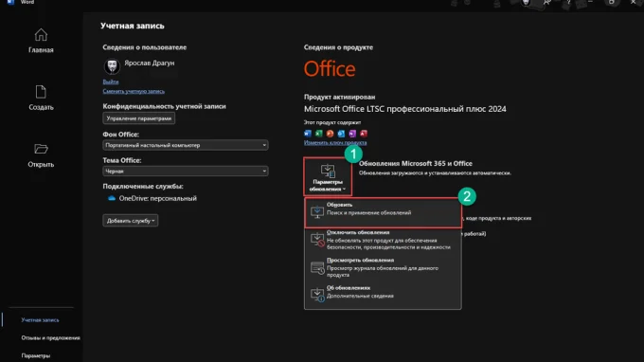Click the Access icon in product contents
644x362 pixels.
364,133
